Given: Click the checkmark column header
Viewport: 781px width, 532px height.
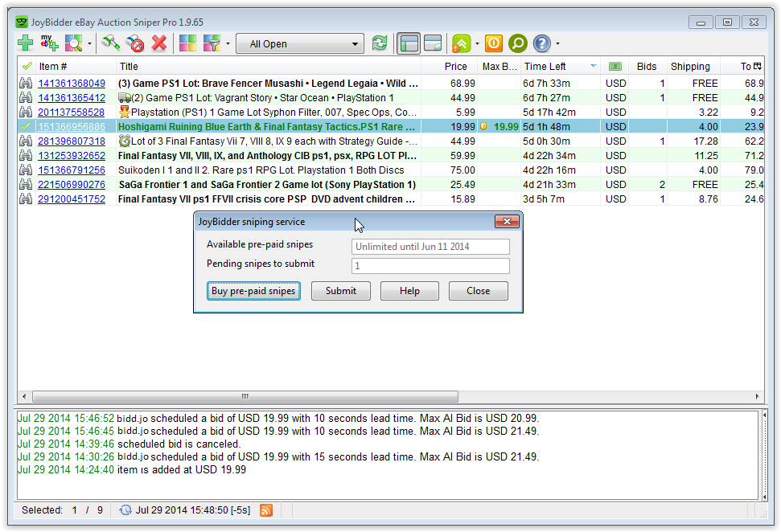Looking at the screenshot, I should pos(27,66).
